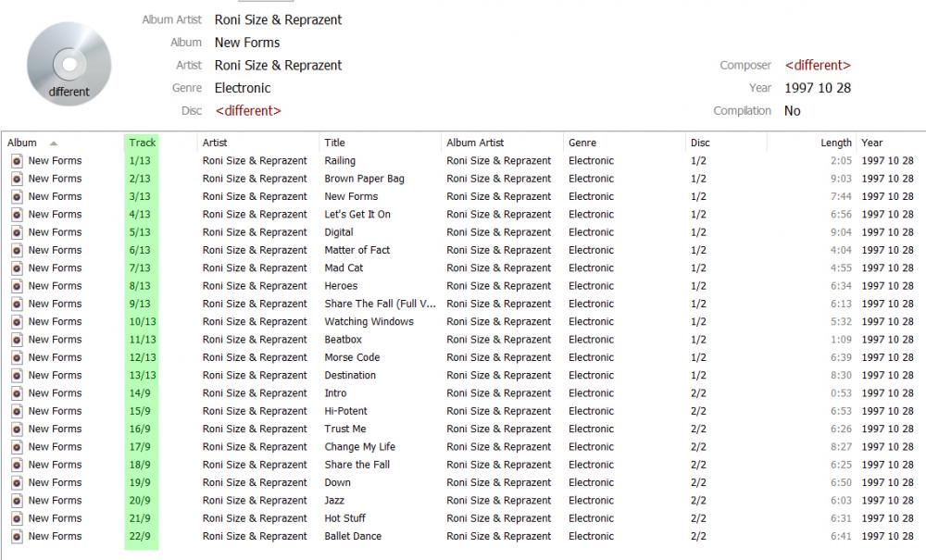Click the disc cover art labeled different
The image size is (926, 560).
pyautogui.click(x=69, y=63)
